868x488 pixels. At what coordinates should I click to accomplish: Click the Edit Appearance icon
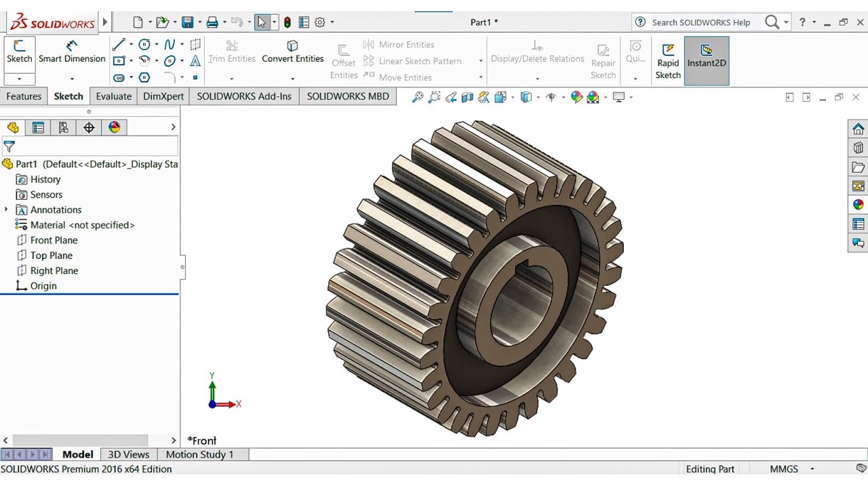[576, 97]
